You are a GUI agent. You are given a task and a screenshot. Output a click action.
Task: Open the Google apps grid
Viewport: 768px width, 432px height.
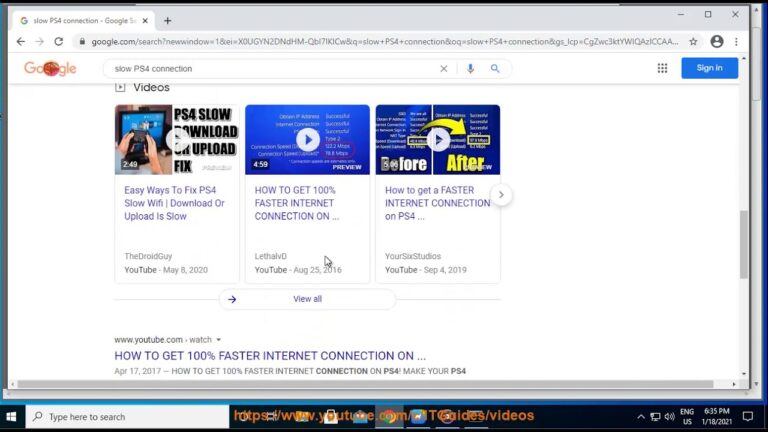tap(662, 68)
